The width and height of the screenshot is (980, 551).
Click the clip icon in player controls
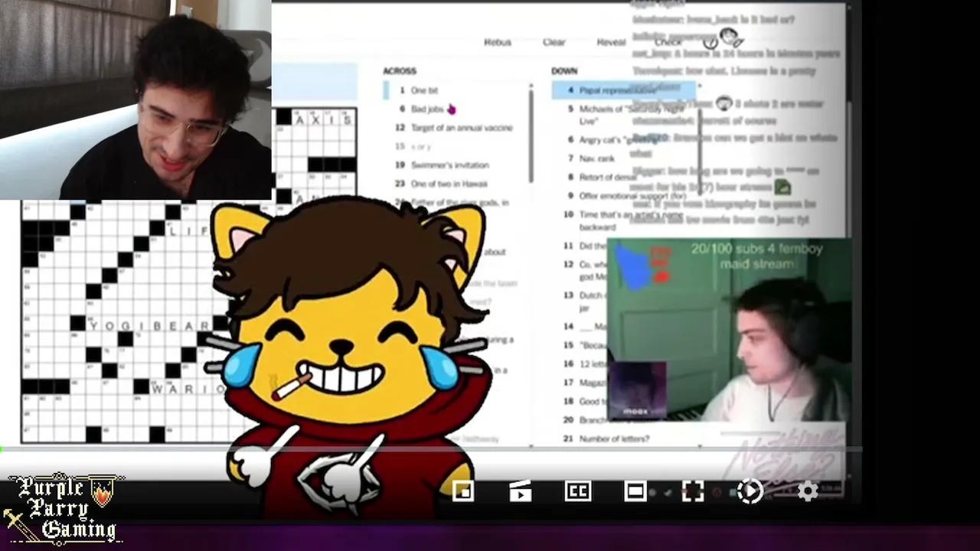pos(521,491)
